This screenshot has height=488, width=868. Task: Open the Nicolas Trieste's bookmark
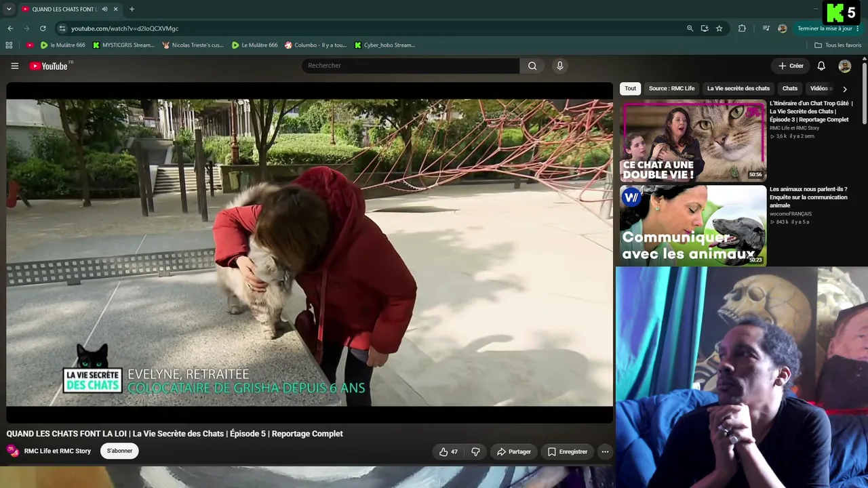click(x=193, y=45)
